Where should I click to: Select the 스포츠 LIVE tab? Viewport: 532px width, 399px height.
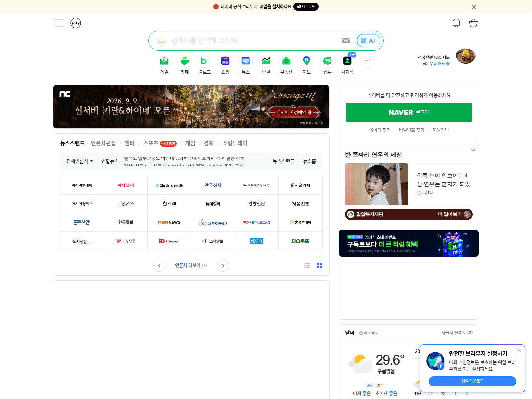point(160,143)
